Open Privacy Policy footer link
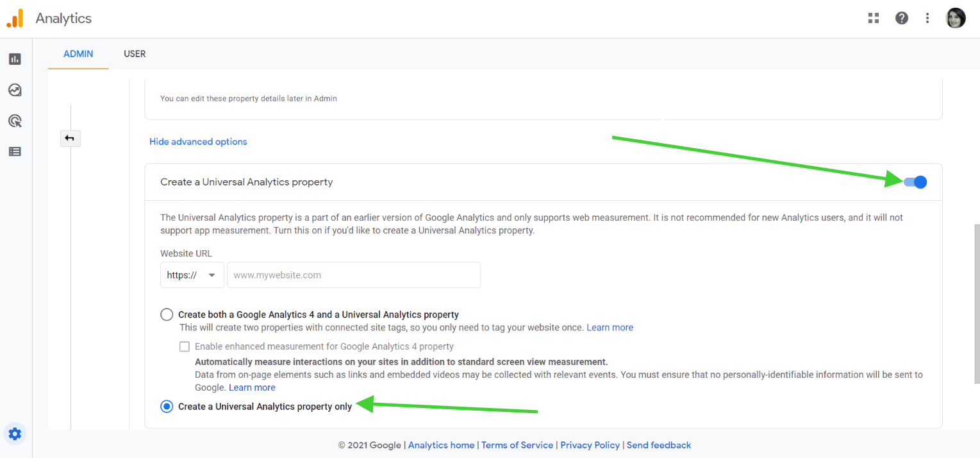This screenshot has width=980, height=458. pyautogui.click(x=590, y=445)
